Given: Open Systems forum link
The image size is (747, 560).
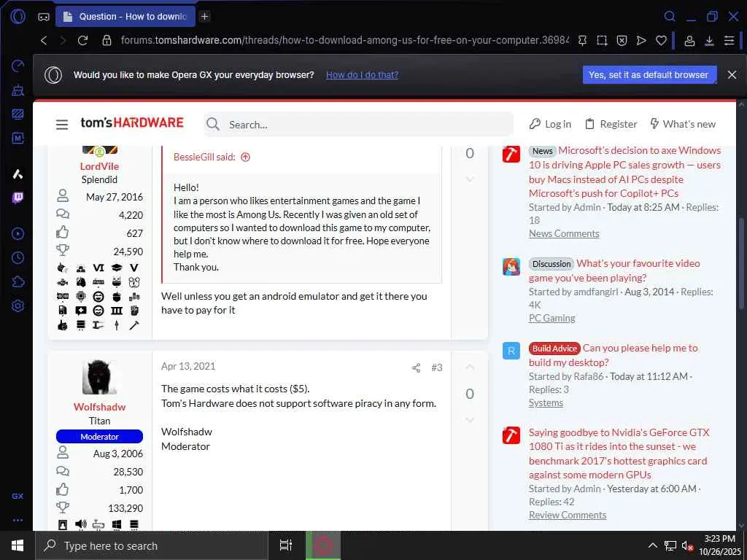Looking at the screenshot, I should (x=546, y=402).
